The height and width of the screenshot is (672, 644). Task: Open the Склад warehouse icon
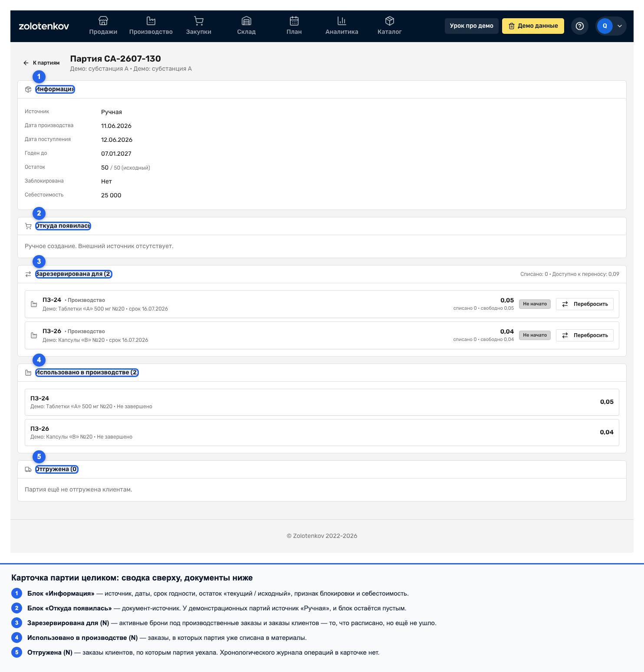(x=246, y=21)
